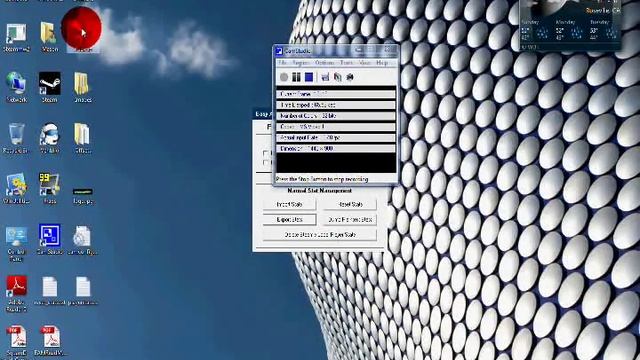Select the Recycle Bin icon

tap(16, 138)
